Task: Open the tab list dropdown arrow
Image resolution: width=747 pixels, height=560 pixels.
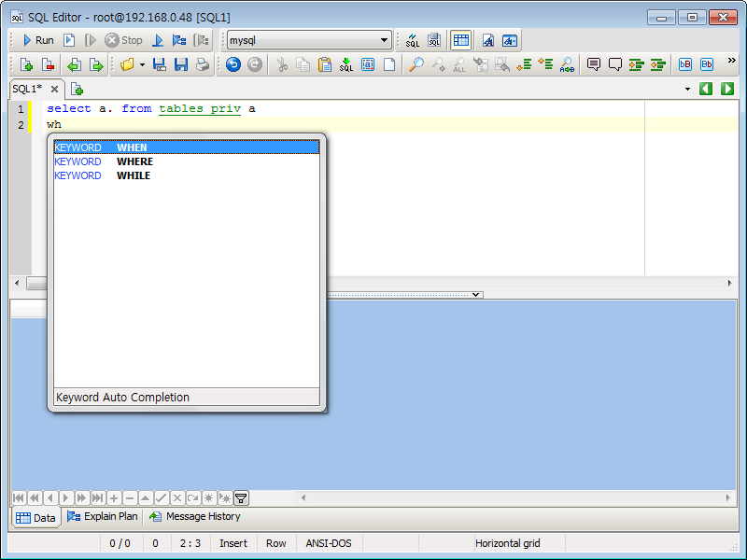Action: coord(687,89)
